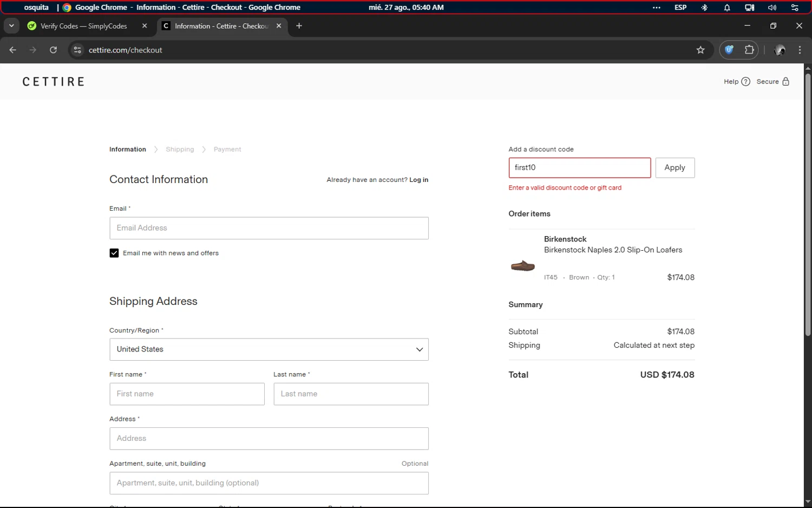Open the Country/Region United States dropdown
812x508 pixels.
[x=269, y=349]
